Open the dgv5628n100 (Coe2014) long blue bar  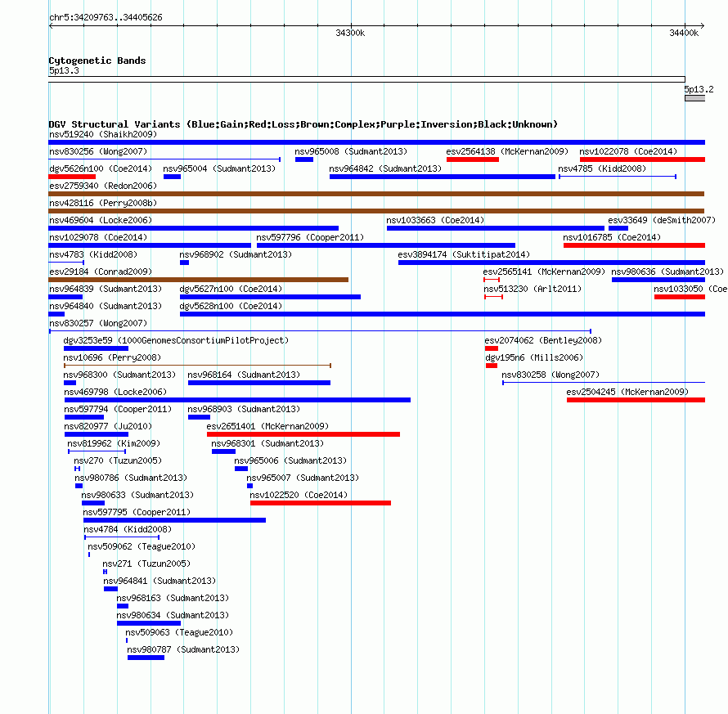(443, 314)
